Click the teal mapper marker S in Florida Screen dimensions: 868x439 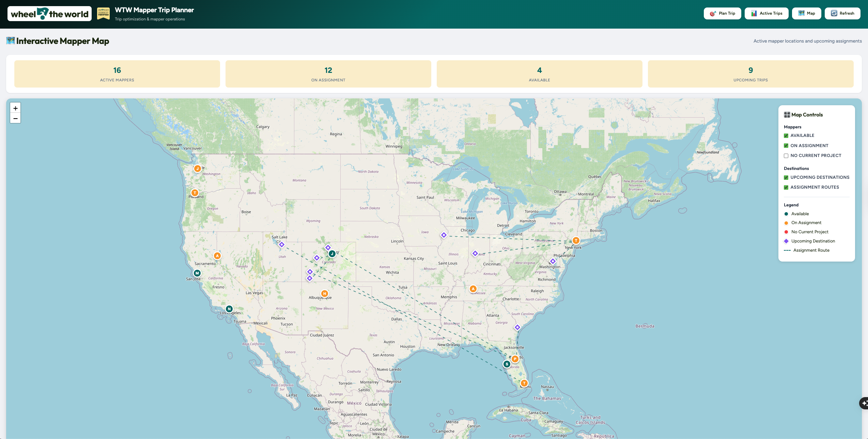tap(506, 364)
